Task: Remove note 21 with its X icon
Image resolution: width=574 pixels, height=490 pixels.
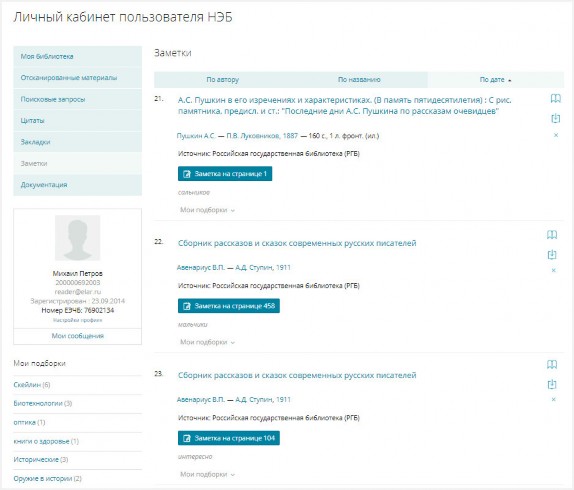Action: 556,135
